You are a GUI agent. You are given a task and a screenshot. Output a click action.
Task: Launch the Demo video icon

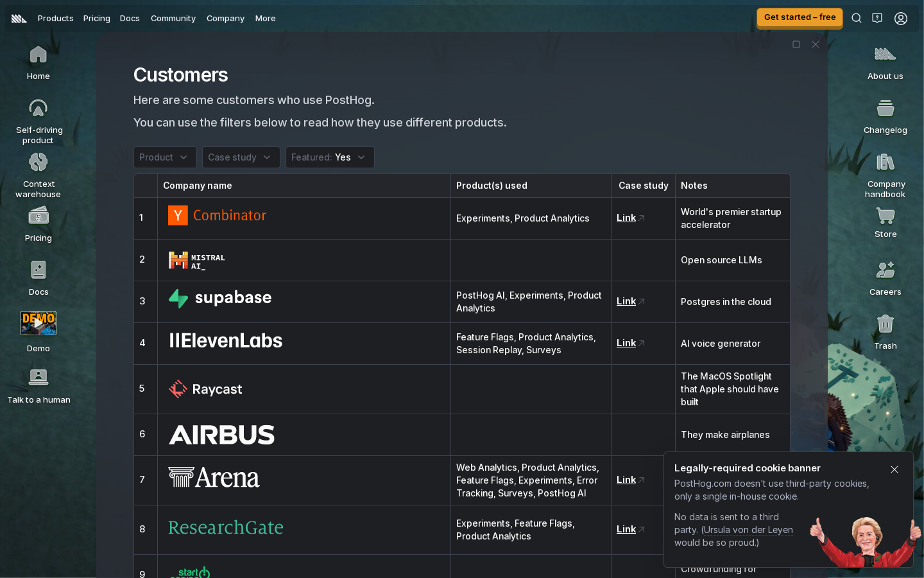(38, 331)
